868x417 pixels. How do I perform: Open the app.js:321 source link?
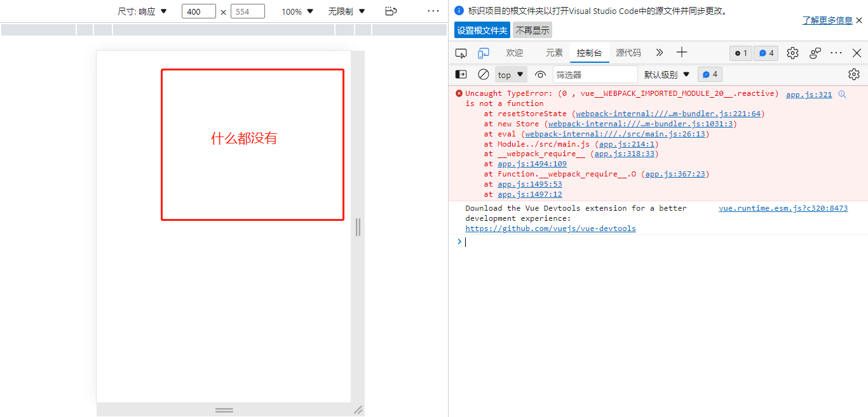pyautogui.click(x=809, y=95)
